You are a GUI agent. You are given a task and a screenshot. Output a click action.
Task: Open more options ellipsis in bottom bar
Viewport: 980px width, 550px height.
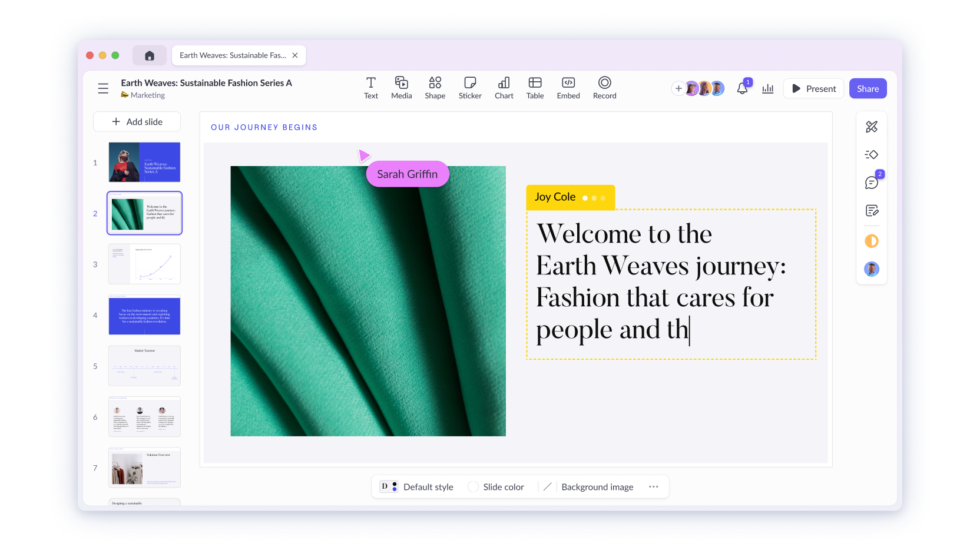[x=654, y=487]
